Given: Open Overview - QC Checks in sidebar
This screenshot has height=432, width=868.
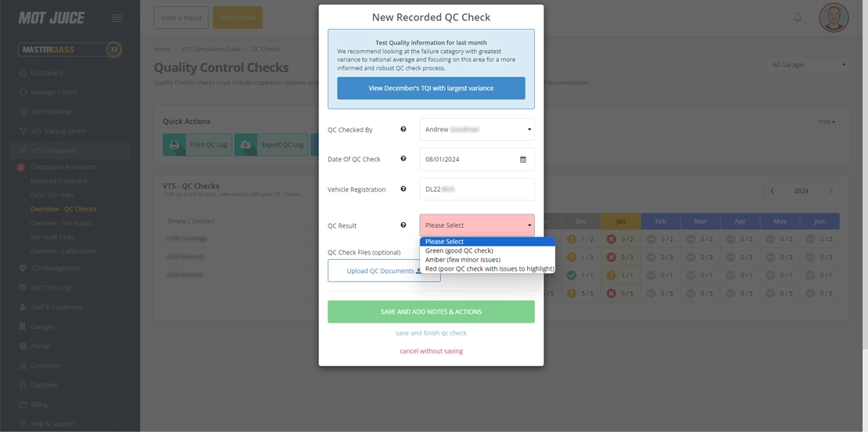Looking at the screenshot, I should [x=63, y=209].
